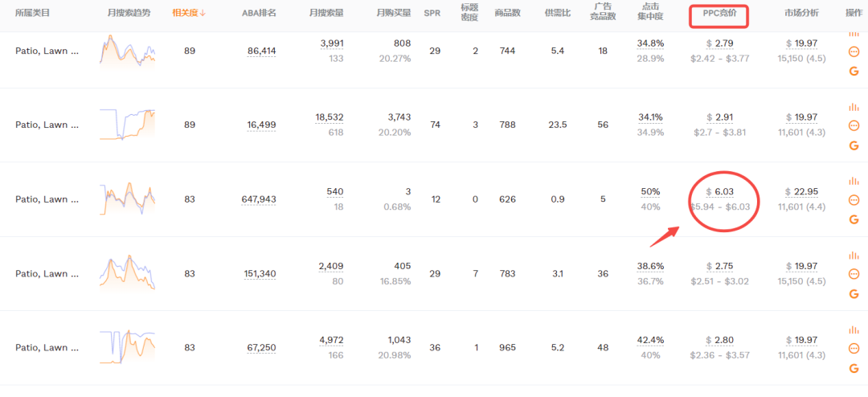Click the Google icon in the 67,250 row
Screen dimensions: 868x397
tap(854, 368)
